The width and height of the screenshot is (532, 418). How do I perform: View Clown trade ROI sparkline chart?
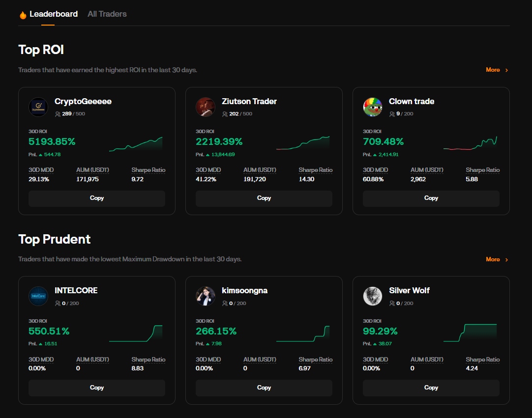tap(470, 143)
